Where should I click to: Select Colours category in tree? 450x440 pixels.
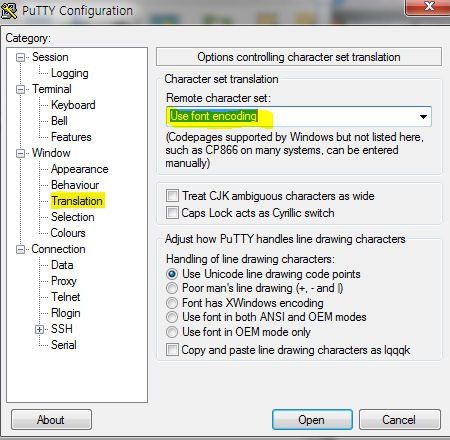tap(68, 233)
